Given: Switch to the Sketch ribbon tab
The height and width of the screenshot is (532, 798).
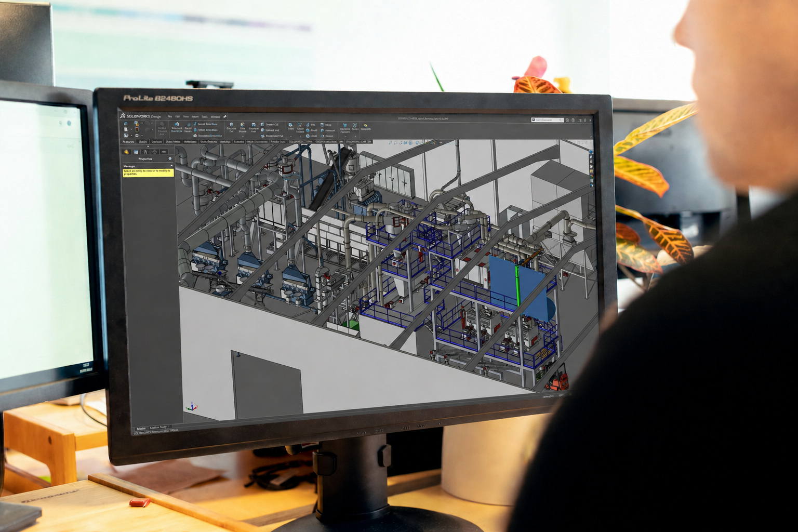Looking at the screenshot, I should [143, 141].
